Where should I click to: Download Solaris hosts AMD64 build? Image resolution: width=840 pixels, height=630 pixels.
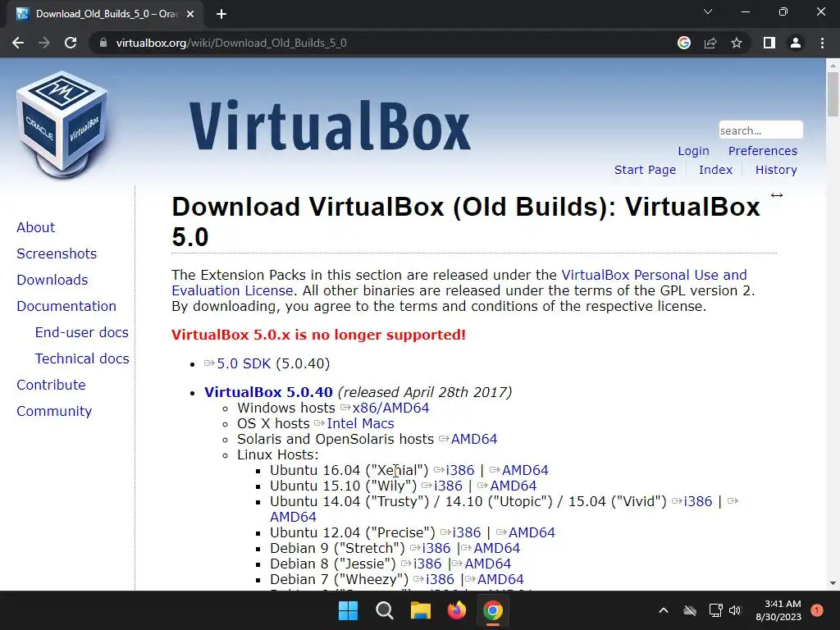(x=474, y=440)
